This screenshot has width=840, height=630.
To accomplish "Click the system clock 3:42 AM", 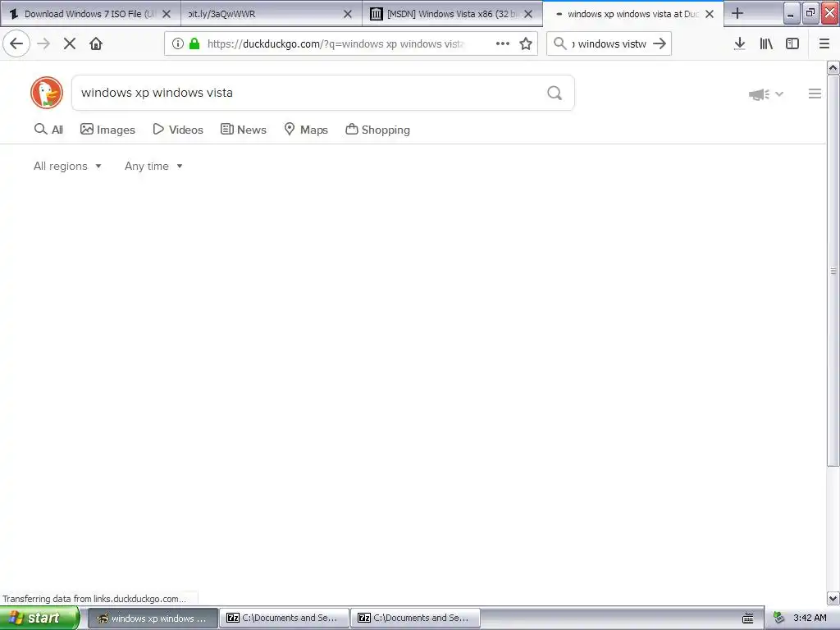I will tap(810, 619).
